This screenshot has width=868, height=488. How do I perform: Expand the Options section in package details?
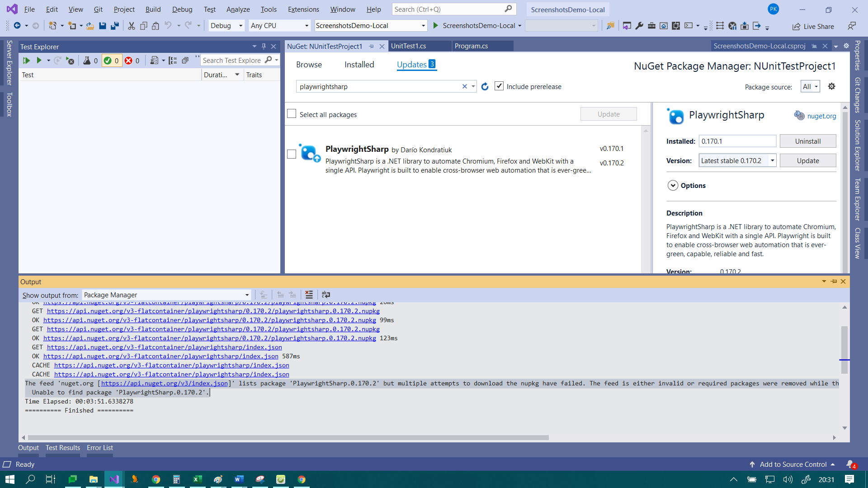tap(673, 185)
